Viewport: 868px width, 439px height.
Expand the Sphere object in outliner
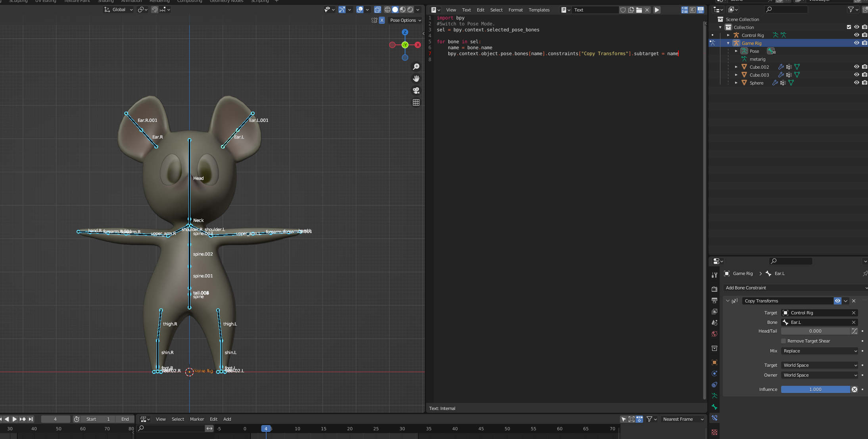point(736,83)
